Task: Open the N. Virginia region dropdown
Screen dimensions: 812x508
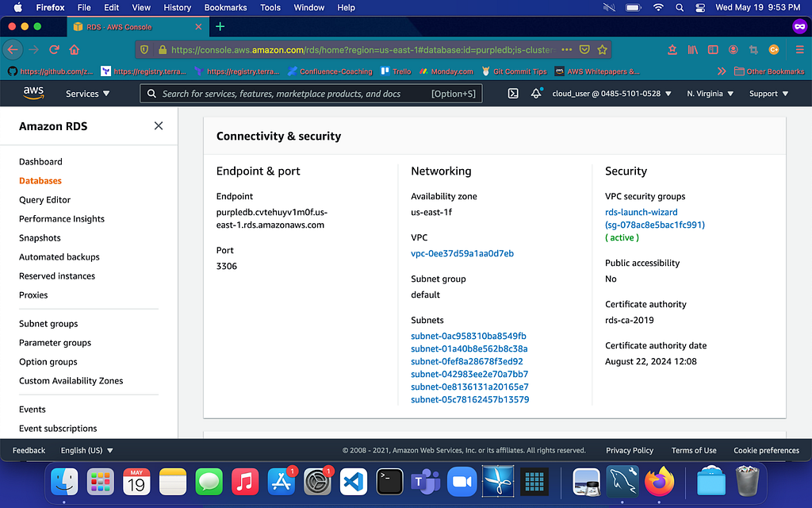Action: pos(710,94)
